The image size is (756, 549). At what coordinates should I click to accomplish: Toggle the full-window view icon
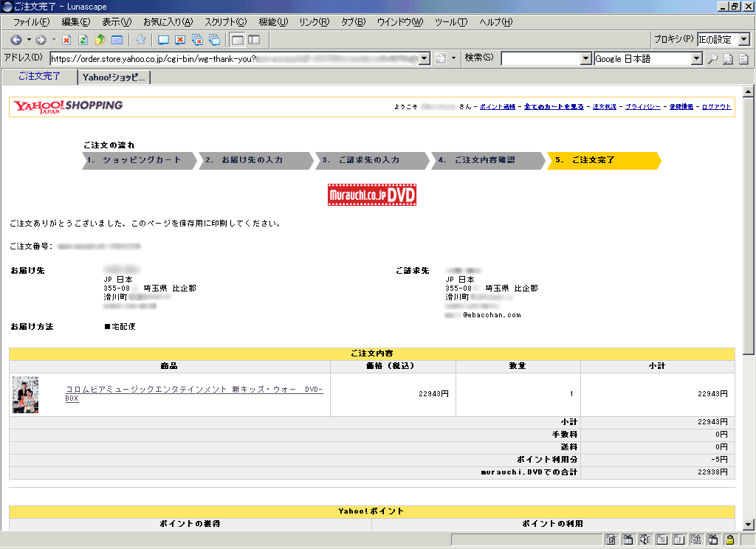click(237, 40)
